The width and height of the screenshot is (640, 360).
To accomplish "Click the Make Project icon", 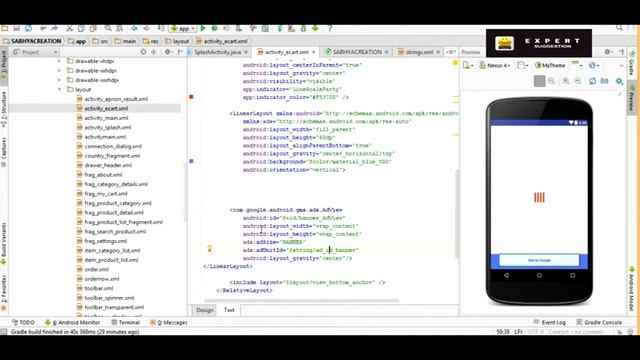I will (x=161, y=28).
